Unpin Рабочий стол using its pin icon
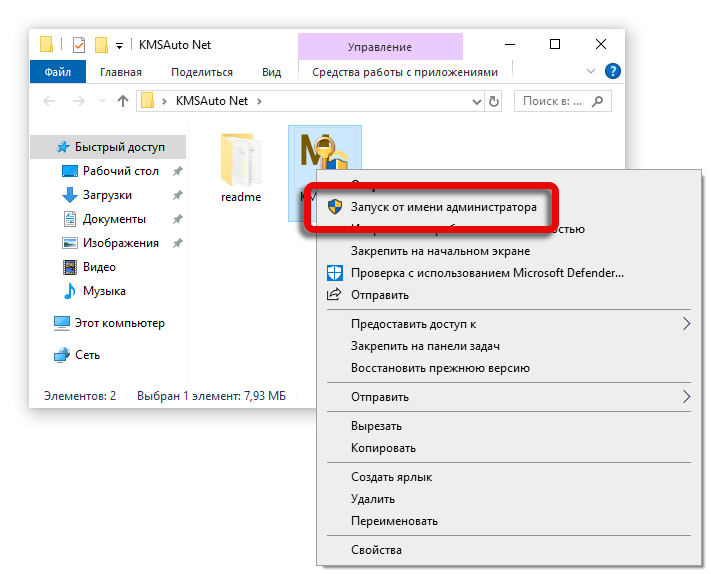Image resolution: width=711 pixels, height=574 pixels. point(177,171)
